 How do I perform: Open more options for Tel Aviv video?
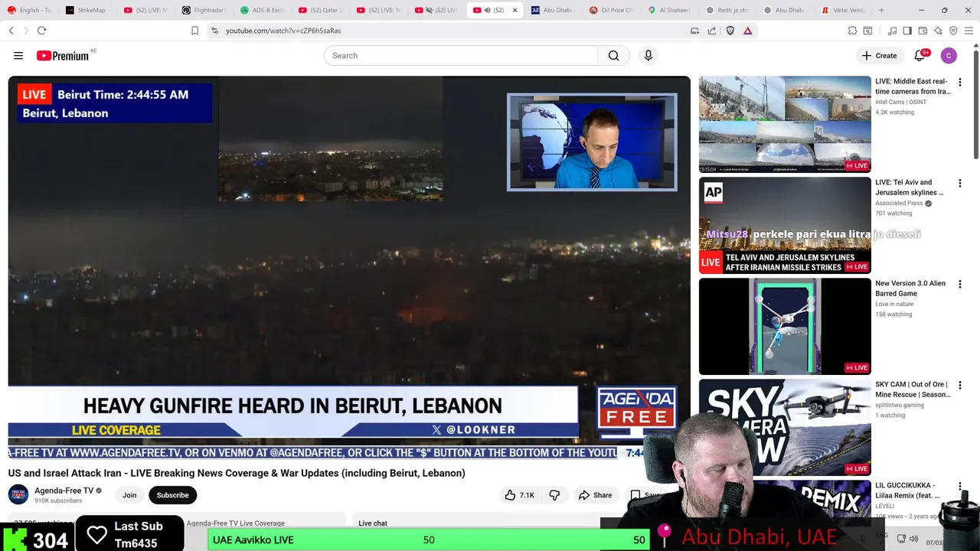pyautogui.click(x=959, y=184)
